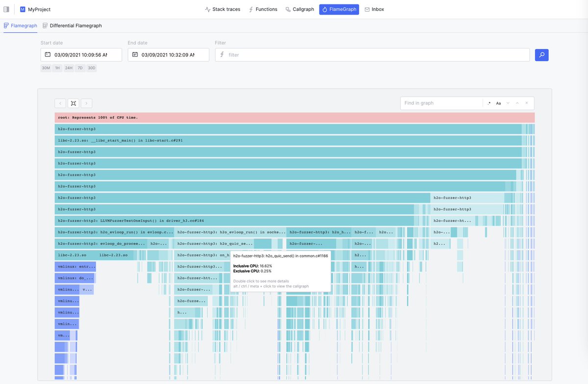Open the Stack traces view

click(222, 9)
